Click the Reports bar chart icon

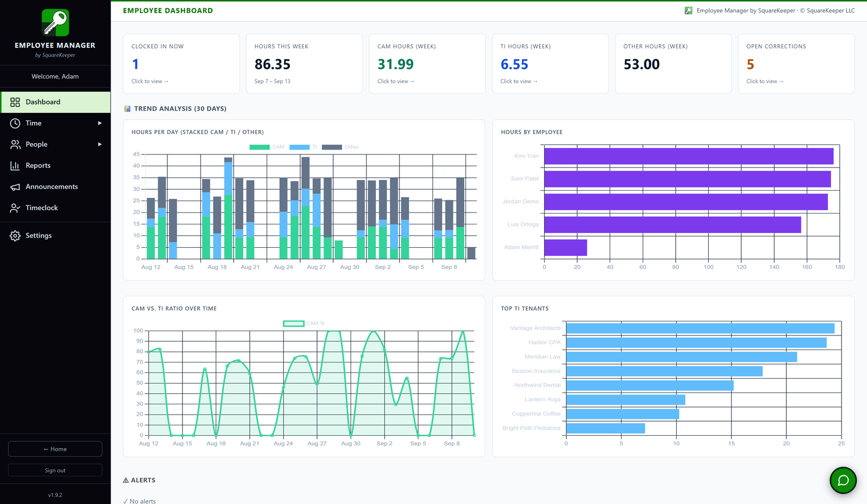pyautogui.click(x=15, y=165)
